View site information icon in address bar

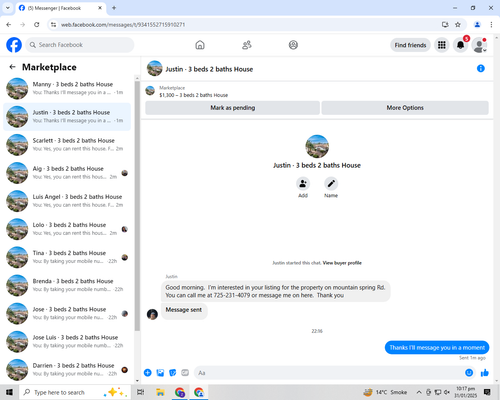point(53,24)
